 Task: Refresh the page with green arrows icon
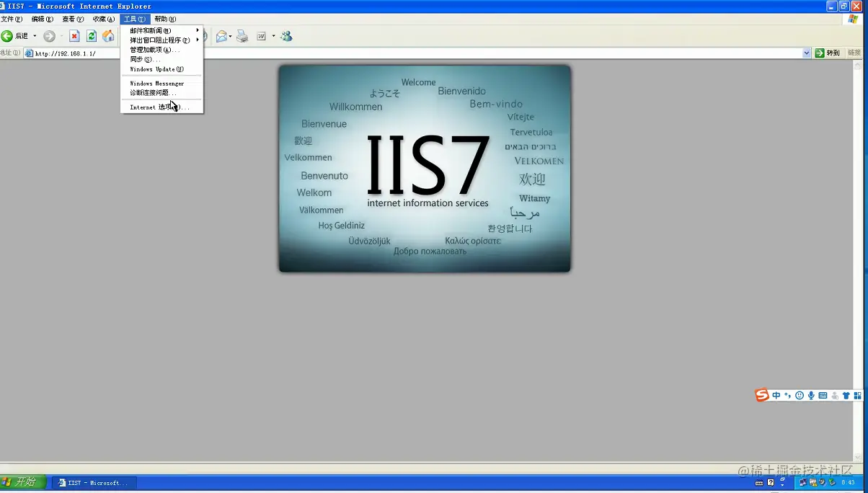point(92,36)
